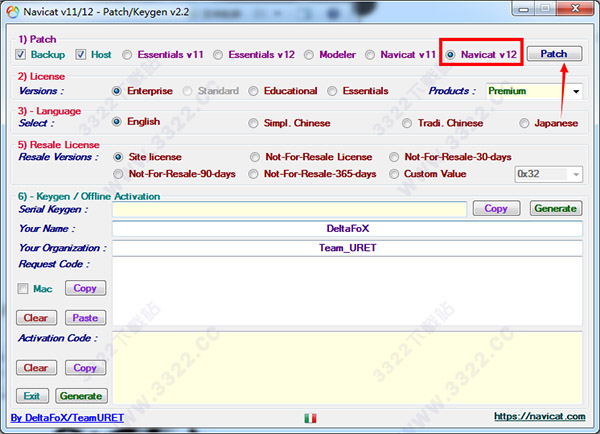Open the https://navicat.com link
This screenshot has height=434, width=600.
tap(540, 416)
